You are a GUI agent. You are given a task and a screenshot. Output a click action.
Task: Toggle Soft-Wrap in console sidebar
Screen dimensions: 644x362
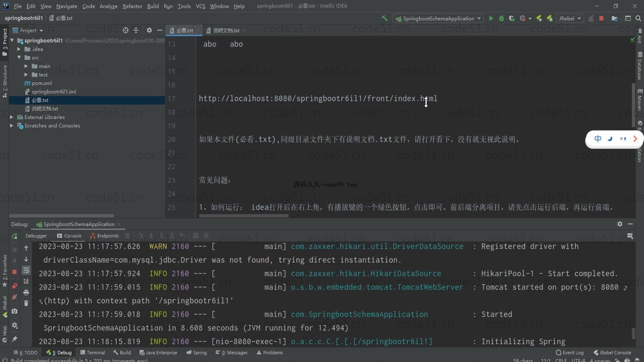click(26, 270)
